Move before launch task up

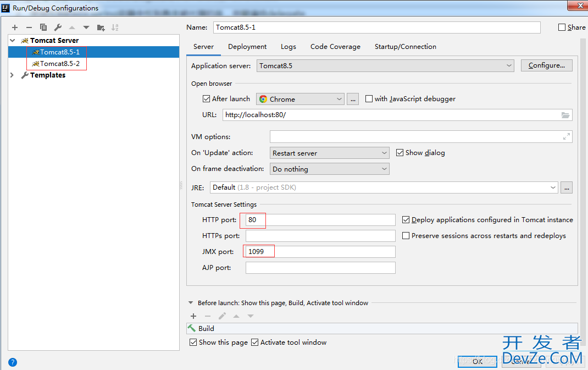tap(236, 316)
